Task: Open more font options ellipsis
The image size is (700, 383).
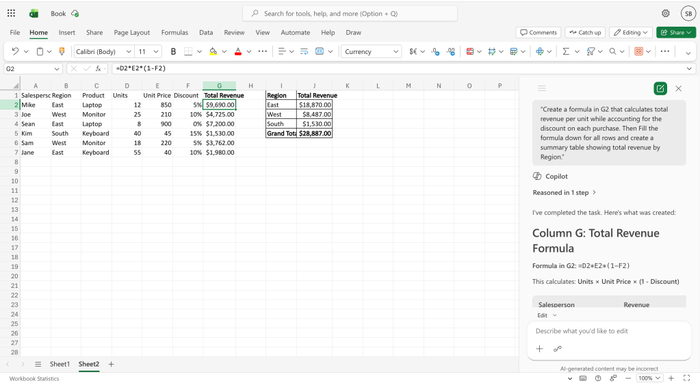Action: tap(262, 51)
